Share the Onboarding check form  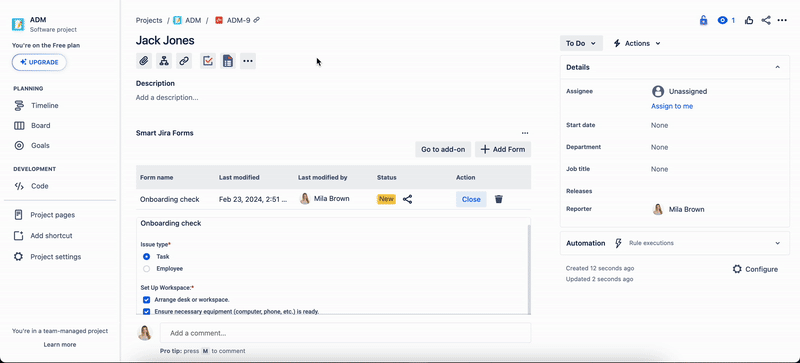[407, 199]
